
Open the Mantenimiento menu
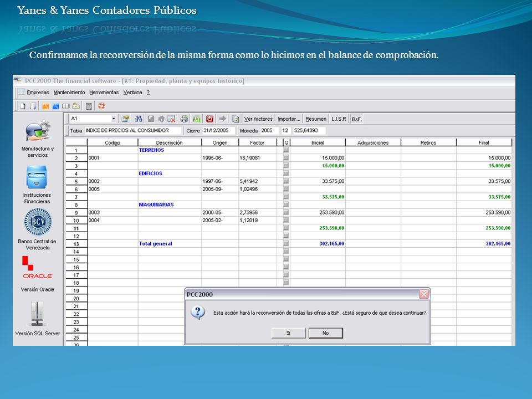pos(69,93)
